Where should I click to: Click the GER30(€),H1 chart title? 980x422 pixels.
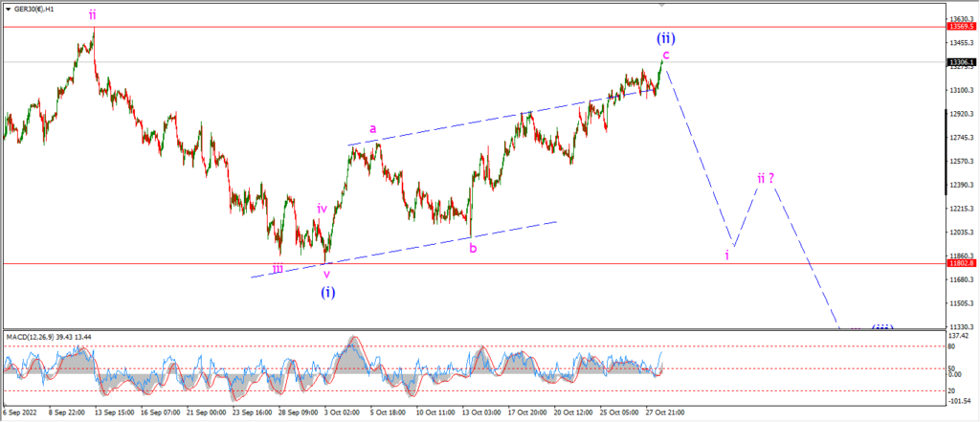click(34, 10)
